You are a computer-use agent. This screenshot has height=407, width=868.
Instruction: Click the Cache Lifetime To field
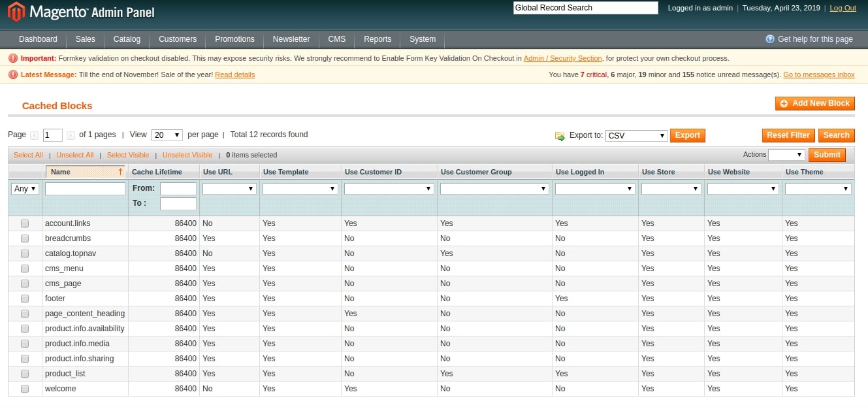178,204
